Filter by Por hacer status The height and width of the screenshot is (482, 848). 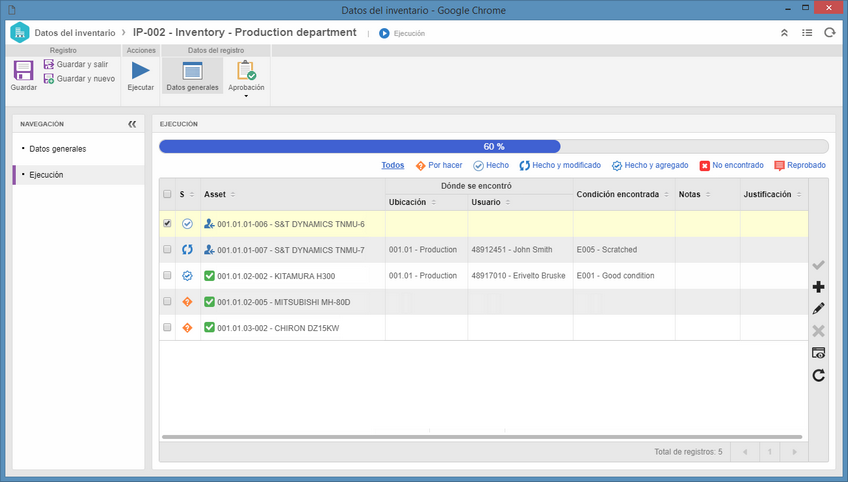coord(439,166)
